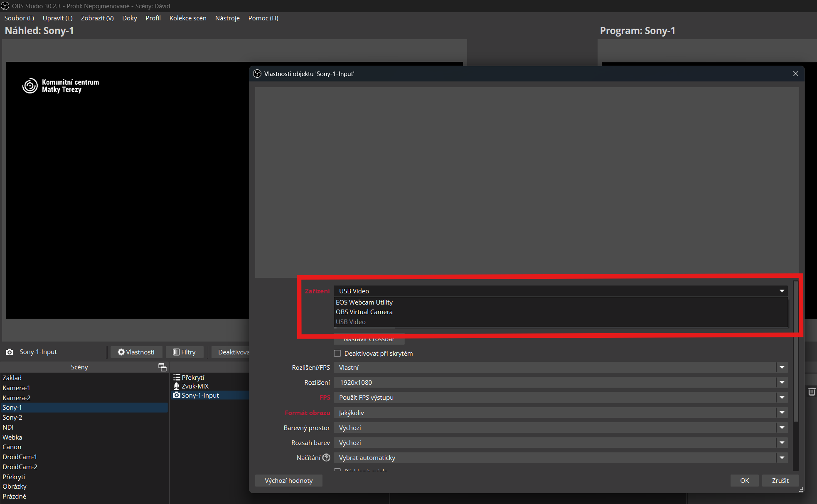
Task: Click the Zvuk-MIX microphone icon
Action: [x=177, y=386]
